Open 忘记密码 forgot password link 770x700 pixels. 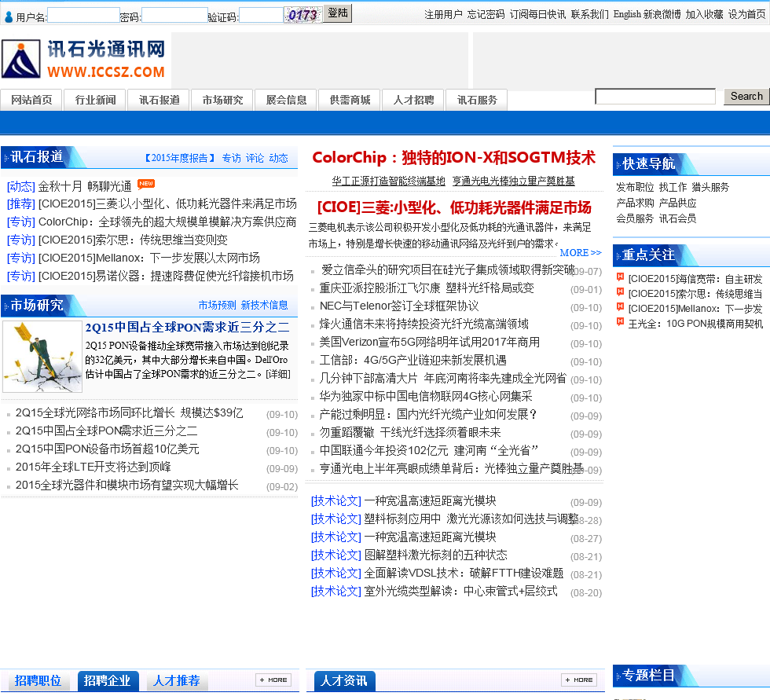(x=486, y=15)
